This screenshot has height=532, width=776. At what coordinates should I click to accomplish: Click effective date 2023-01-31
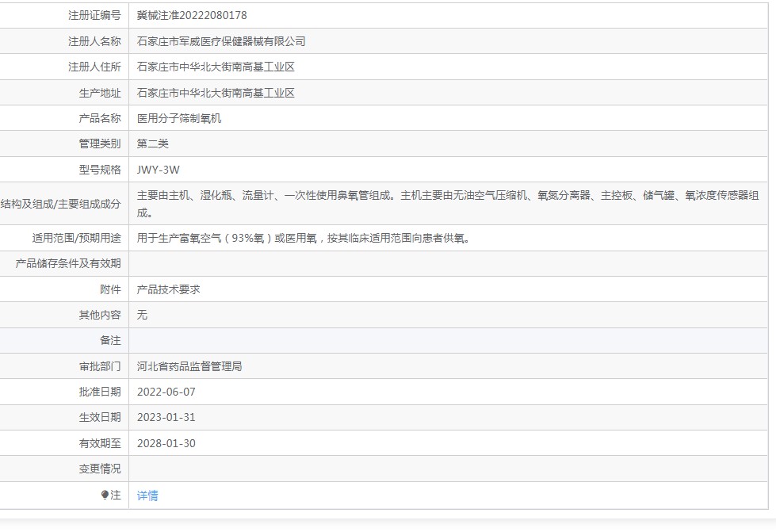(x=166, y=418)
